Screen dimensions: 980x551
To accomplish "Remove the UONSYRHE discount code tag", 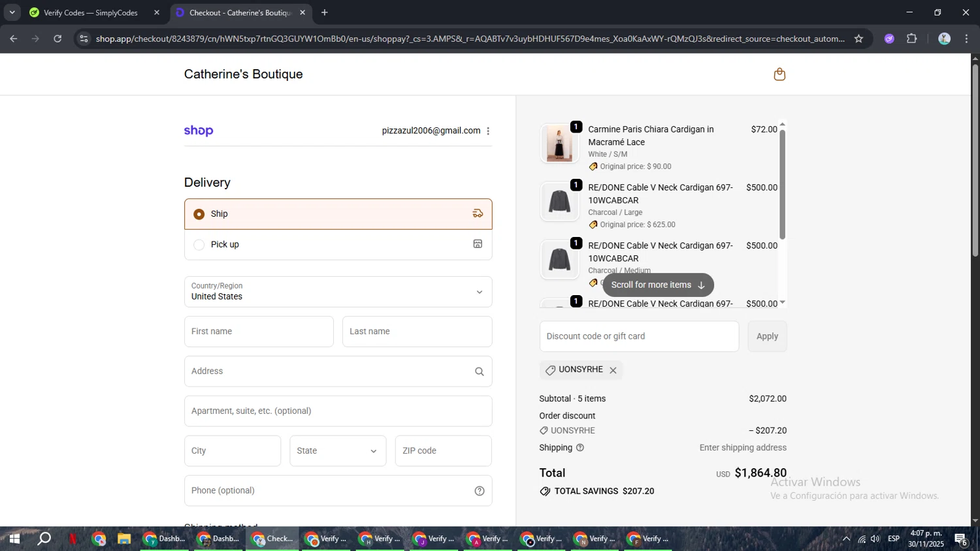I will click(613, 370).
